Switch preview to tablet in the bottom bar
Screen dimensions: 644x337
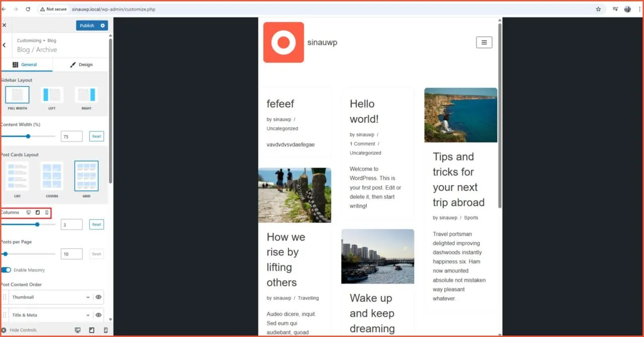click(x=91, y=329)
